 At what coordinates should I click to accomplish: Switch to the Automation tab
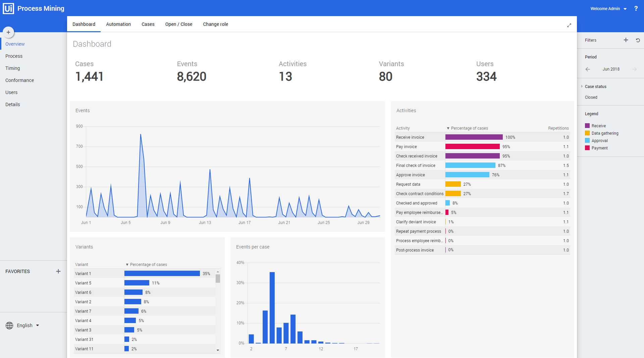click(118, 24)
